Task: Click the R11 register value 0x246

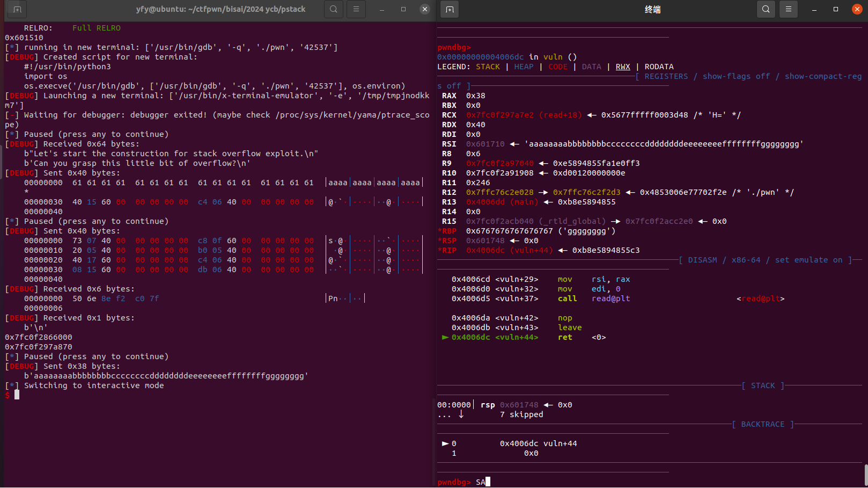Action: pos(478,183)
